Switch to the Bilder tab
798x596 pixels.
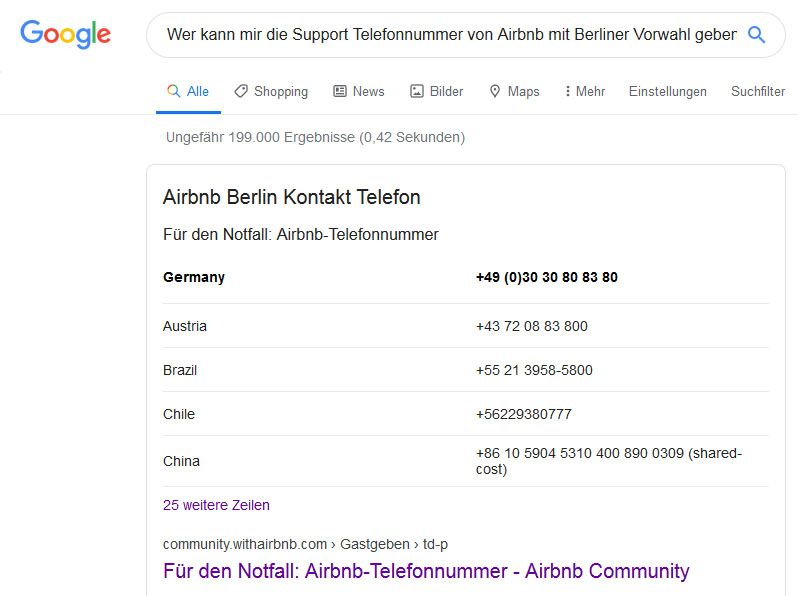(x=446, y=91)
